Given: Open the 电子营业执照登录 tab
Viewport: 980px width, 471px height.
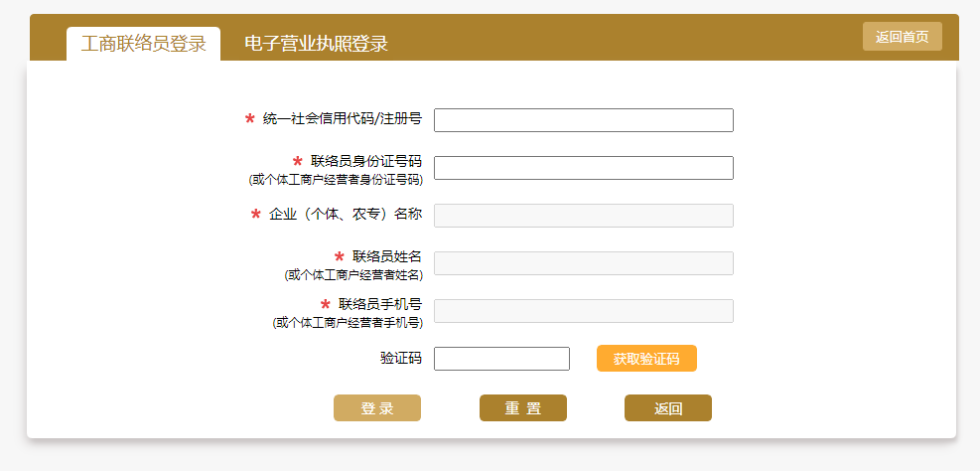Looking at the screenshot, I should [316, 44].
